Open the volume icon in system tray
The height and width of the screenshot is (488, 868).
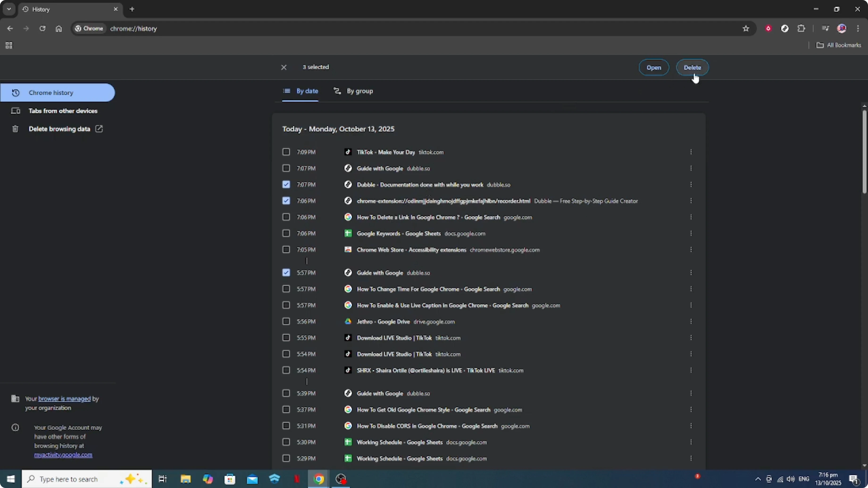pyautogui.click(x=790, y=479)
